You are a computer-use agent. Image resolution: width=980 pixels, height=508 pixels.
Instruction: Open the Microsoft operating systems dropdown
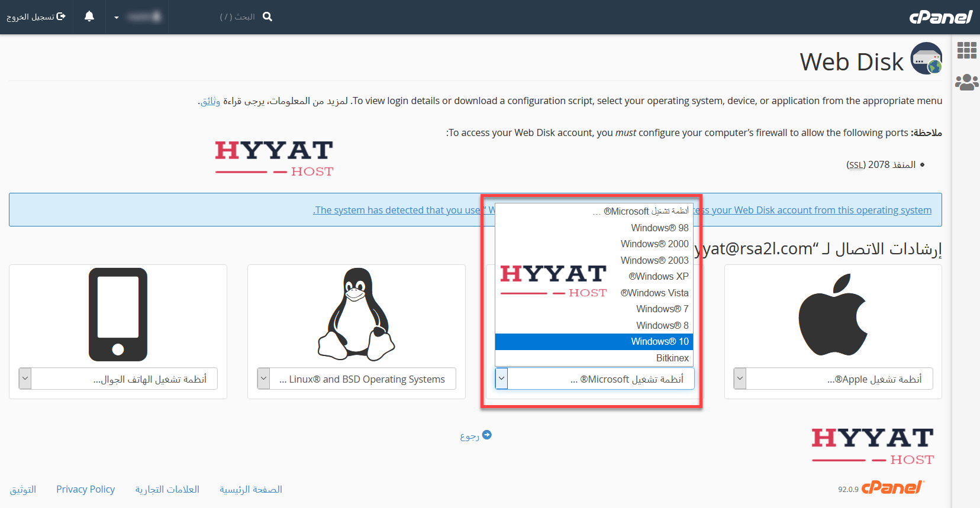pos(595,378)
